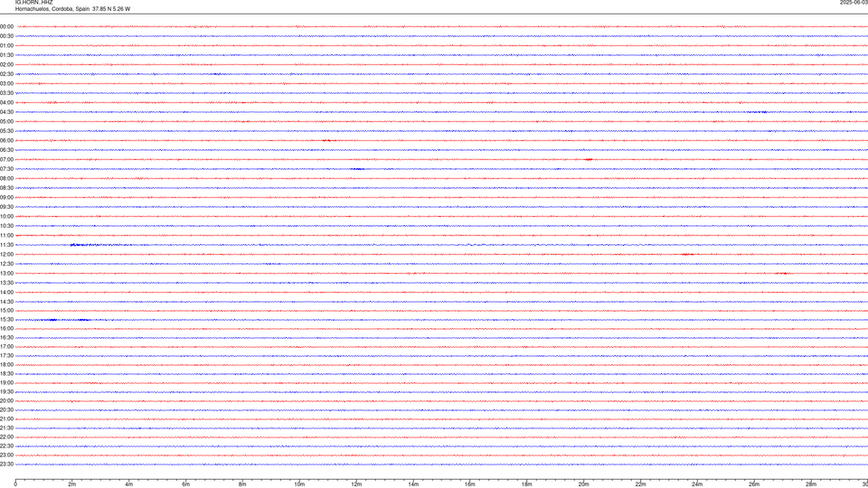This screenshot has height=488, width=868.
Task: Click the "02:00" time label
Action: 6,65
